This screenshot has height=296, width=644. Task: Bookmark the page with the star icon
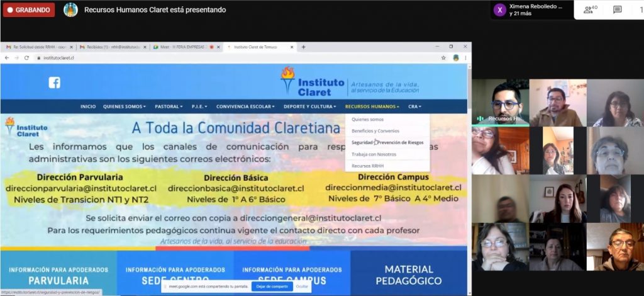click(443, 57)
